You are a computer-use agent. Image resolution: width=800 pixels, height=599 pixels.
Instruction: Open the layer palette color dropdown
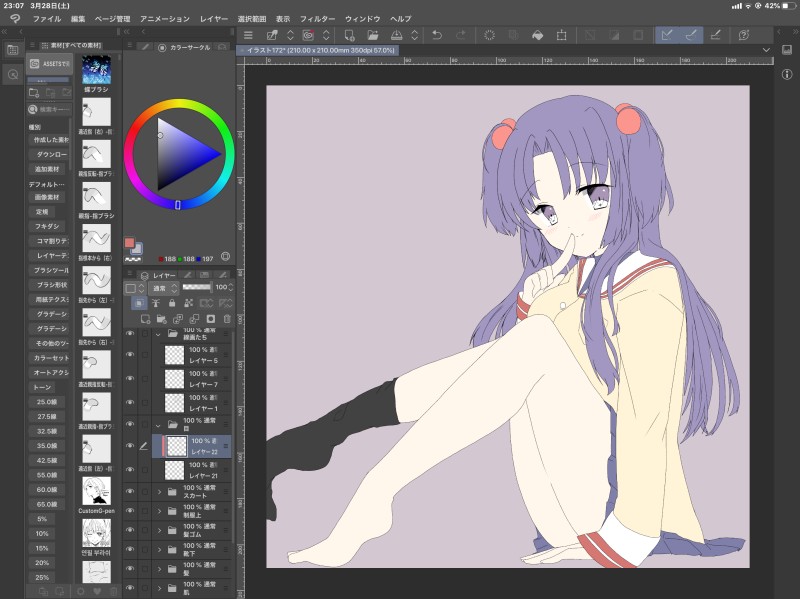pos(135,288)
